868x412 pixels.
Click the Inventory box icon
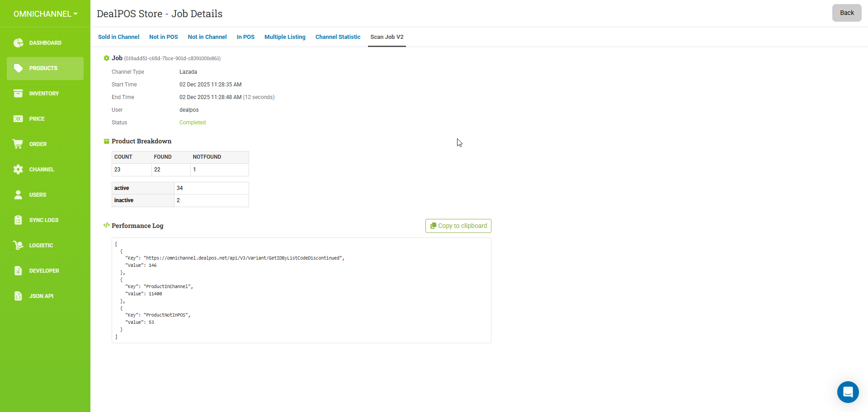[x=18, y=94]
